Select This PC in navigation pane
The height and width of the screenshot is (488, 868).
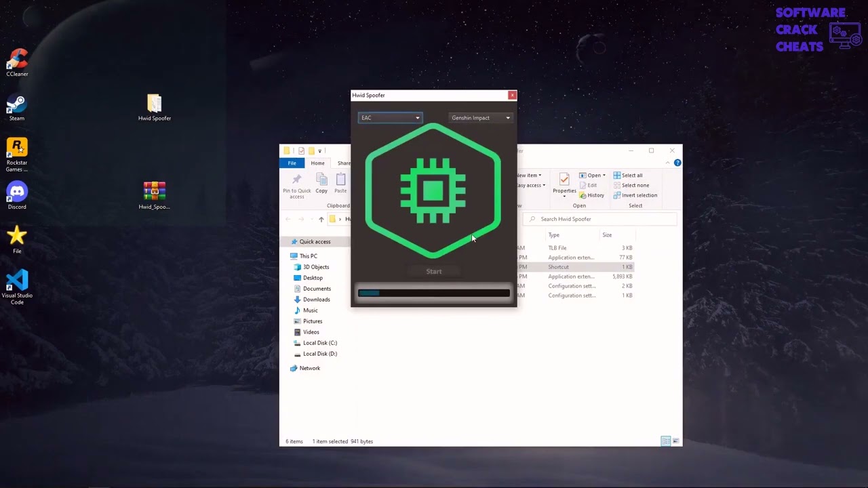point(309,256)
